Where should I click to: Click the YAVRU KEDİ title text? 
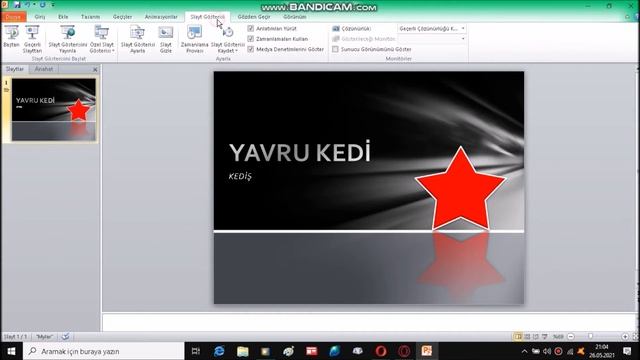click(300, 152)
